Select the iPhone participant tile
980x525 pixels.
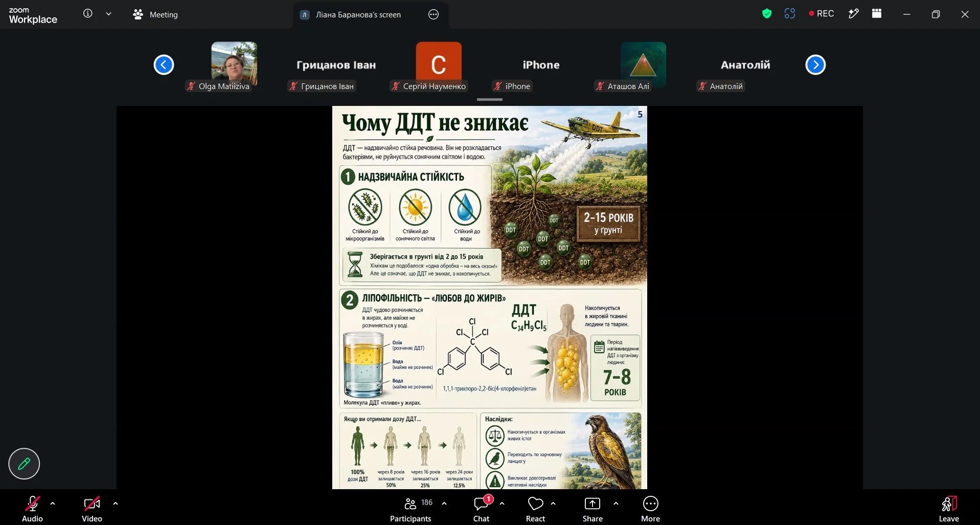click(541, 65)
